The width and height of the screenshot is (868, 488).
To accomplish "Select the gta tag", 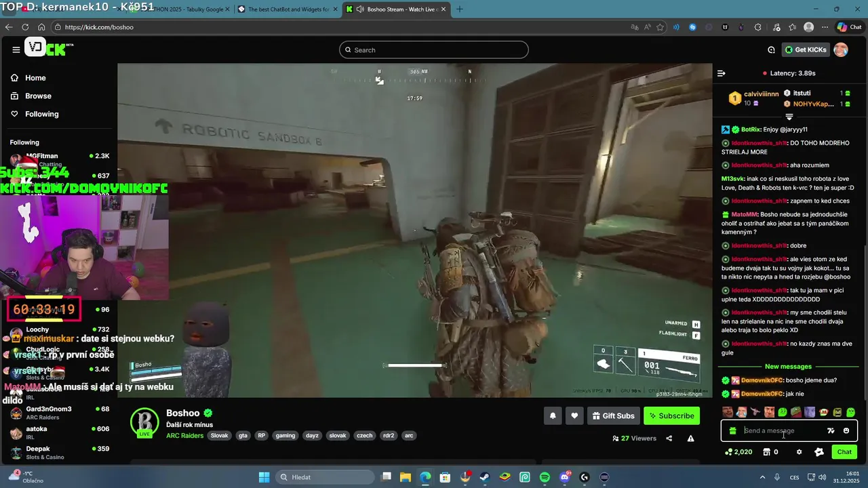I will click(243, 436).
